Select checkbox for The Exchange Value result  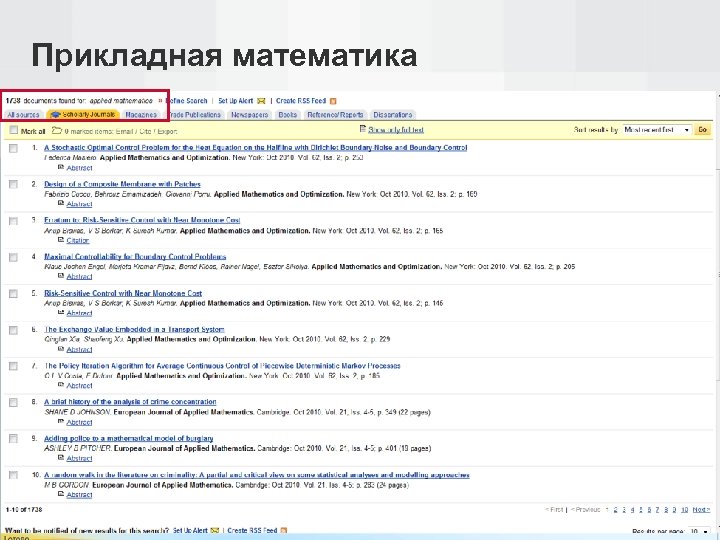[13, 330]
